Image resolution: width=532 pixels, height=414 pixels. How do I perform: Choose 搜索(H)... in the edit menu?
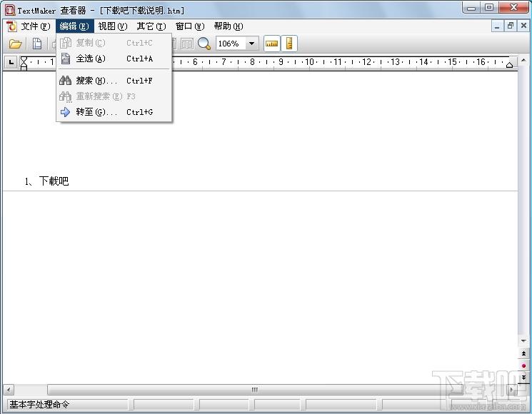coord(114,81)
